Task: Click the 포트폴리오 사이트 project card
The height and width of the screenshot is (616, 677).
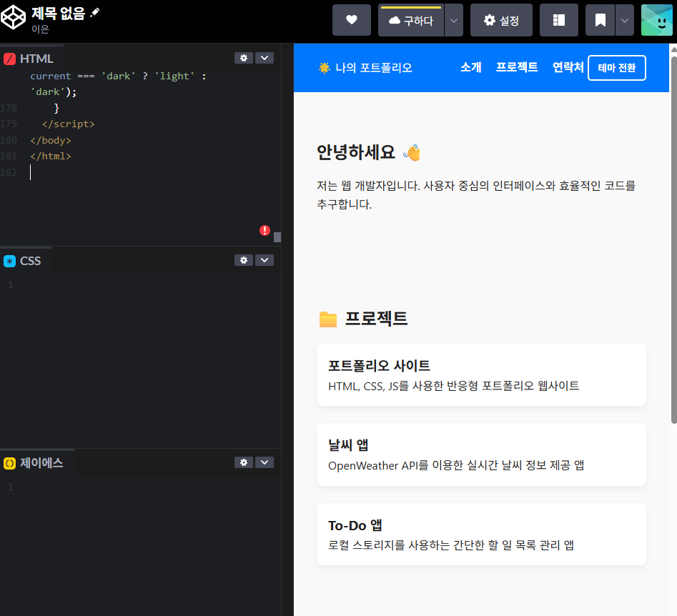Action: tap(481, 374)
